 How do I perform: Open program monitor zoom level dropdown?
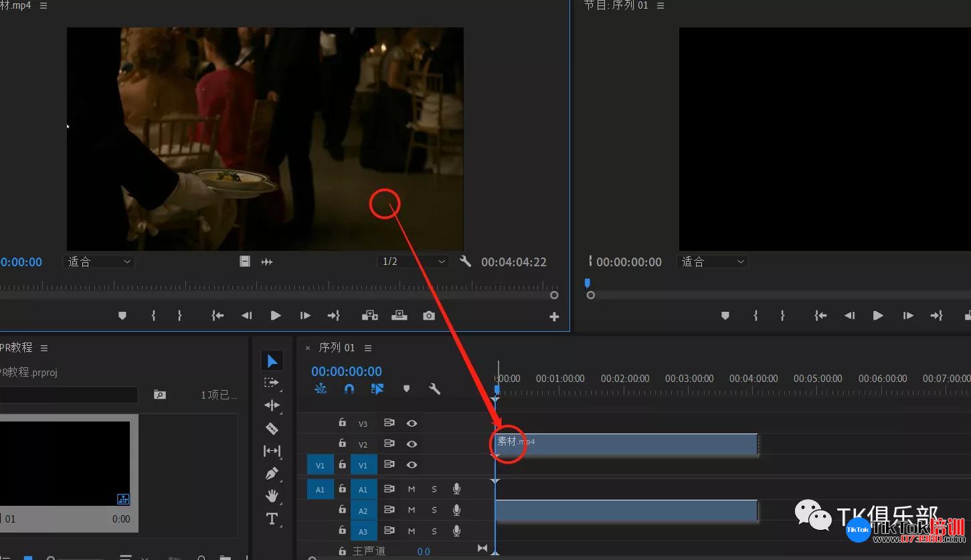coord(712,262)
